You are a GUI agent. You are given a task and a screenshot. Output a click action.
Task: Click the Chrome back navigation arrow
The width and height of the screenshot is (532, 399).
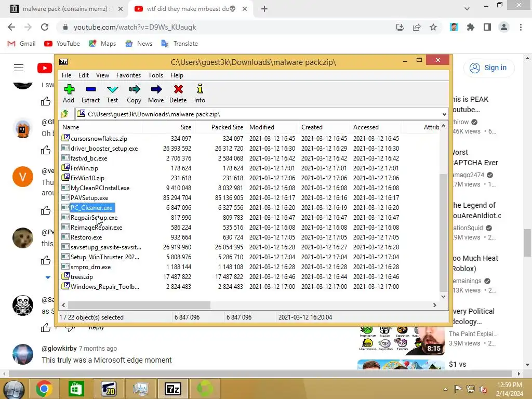pyautogui.click(x=11, y=27)
